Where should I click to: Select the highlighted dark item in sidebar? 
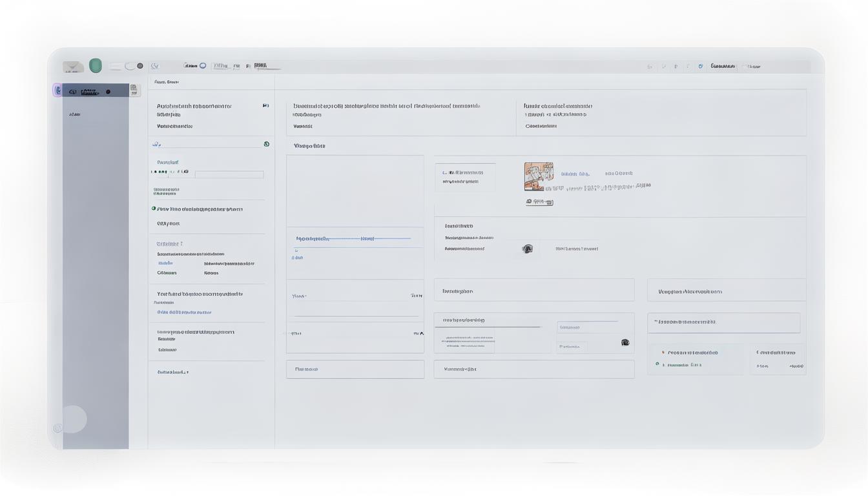(90, 92)
